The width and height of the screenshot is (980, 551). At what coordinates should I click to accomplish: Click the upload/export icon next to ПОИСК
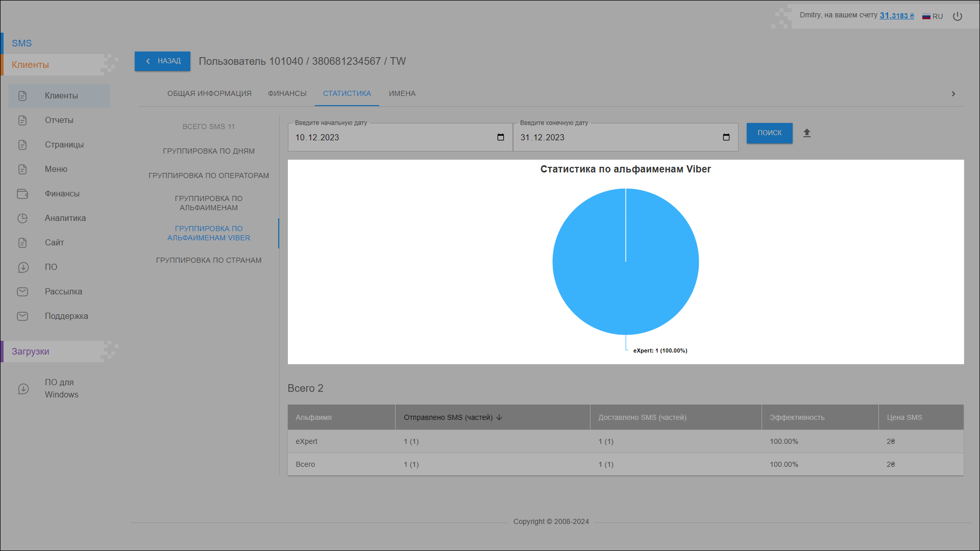click(806, 133)
